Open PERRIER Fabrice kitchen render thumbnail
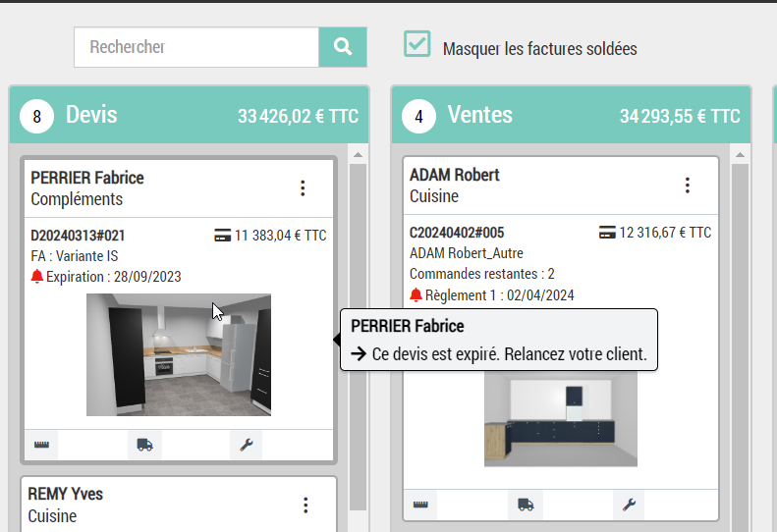The height and width of the screenshot is (532, 777). [178, 354]
